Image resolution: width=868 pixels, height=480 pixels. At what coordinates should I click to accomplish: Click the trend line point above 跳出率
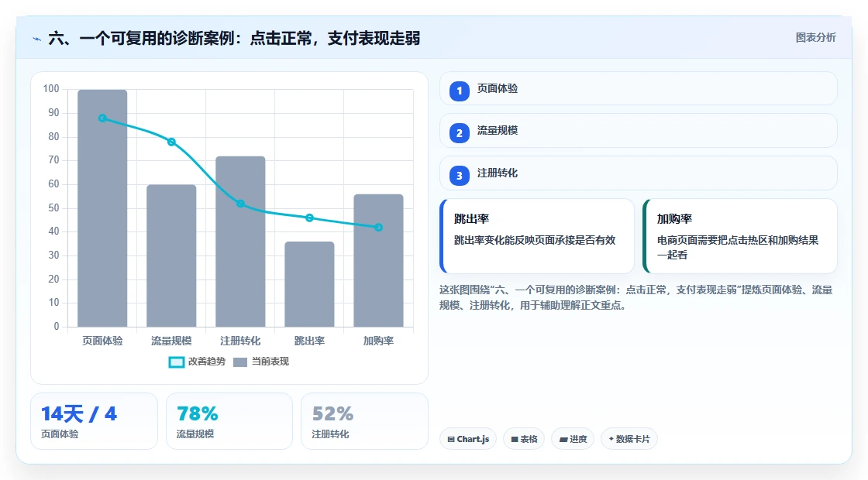click(309, 218)
